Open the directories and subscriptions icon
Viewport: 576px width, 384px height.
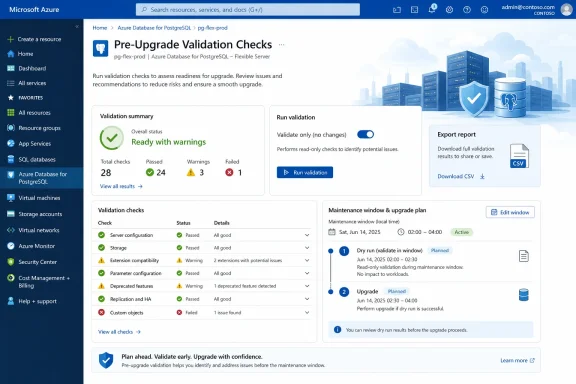(414, 10)
